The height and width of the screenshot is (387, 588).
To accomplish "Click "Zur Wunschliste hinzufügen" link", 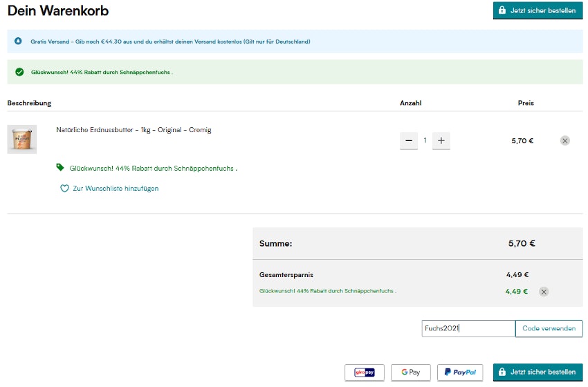I will pyautogui.click(x=116, y=188).
